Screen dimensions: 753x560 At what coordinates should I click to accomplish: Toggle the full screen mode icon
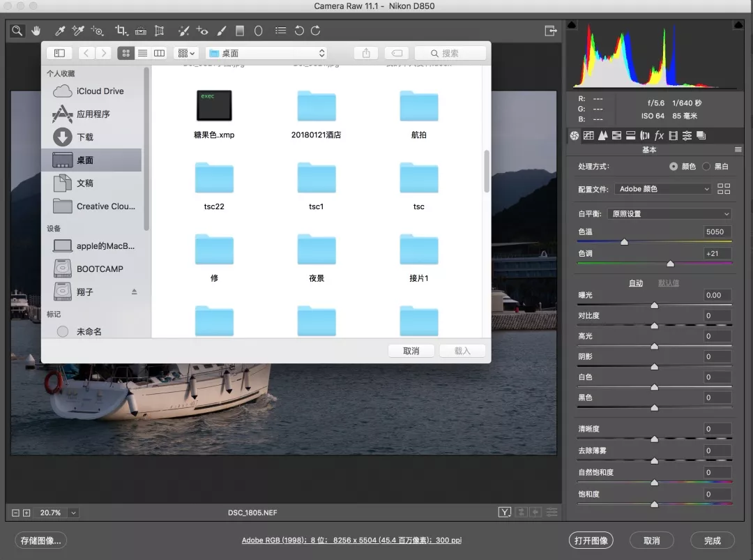point(551,31)
